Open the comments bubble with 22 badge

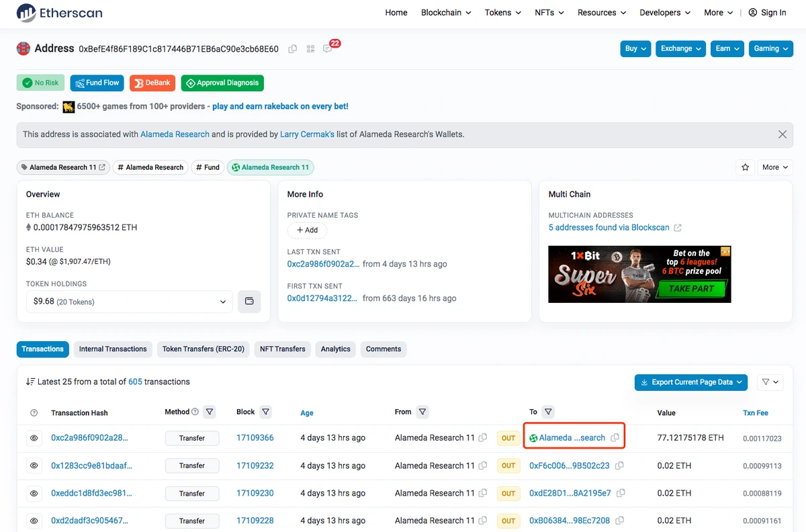point(328,49)
